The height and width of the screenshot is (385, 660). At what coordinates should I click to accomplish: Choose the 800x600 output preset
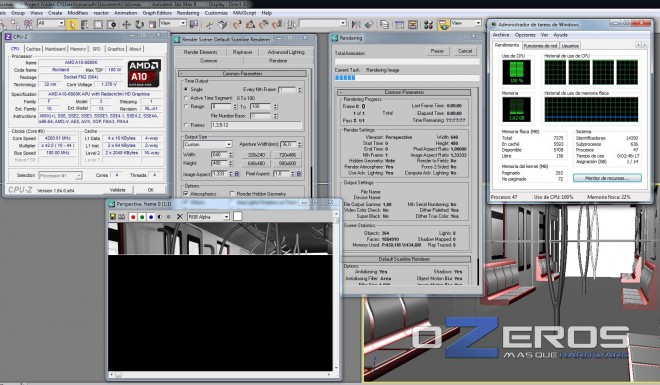[x=287, y=163]
